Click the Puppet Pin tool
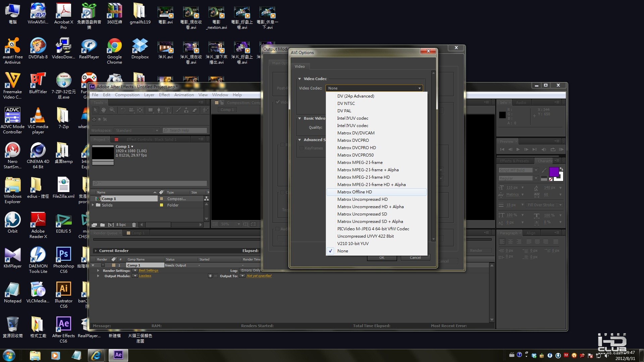Screen dimensions: 644x362 [205, 110]
